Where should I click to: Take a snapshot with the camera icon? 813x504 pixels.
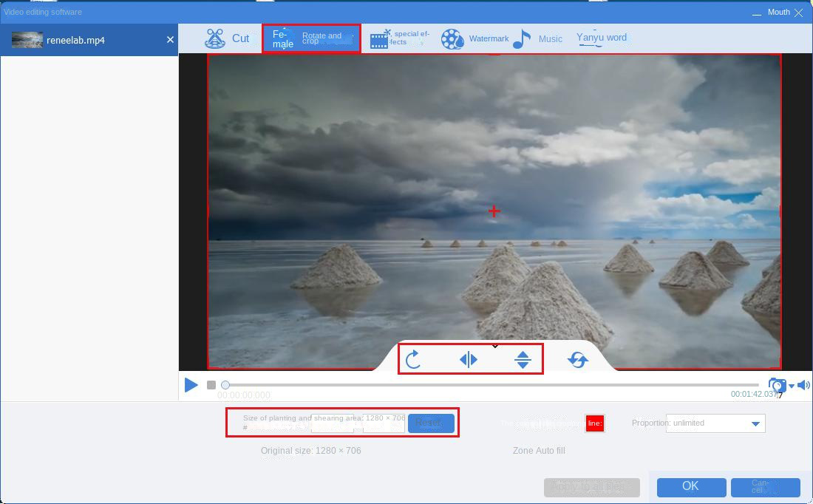tap(776, 385)
